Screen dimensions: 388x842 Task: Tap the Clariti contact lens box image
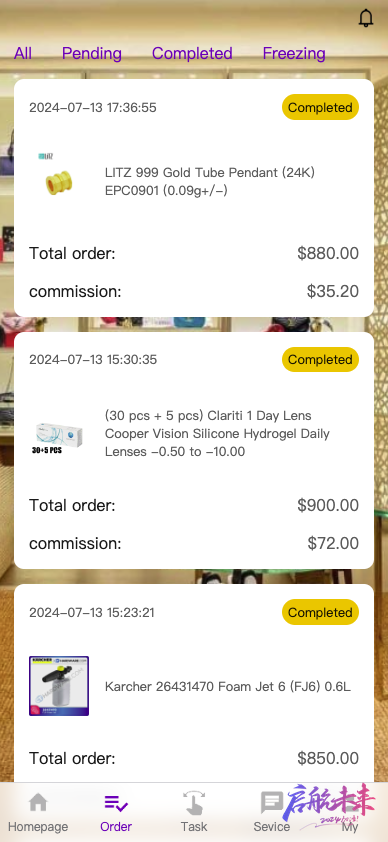click(x=59, y=434)
